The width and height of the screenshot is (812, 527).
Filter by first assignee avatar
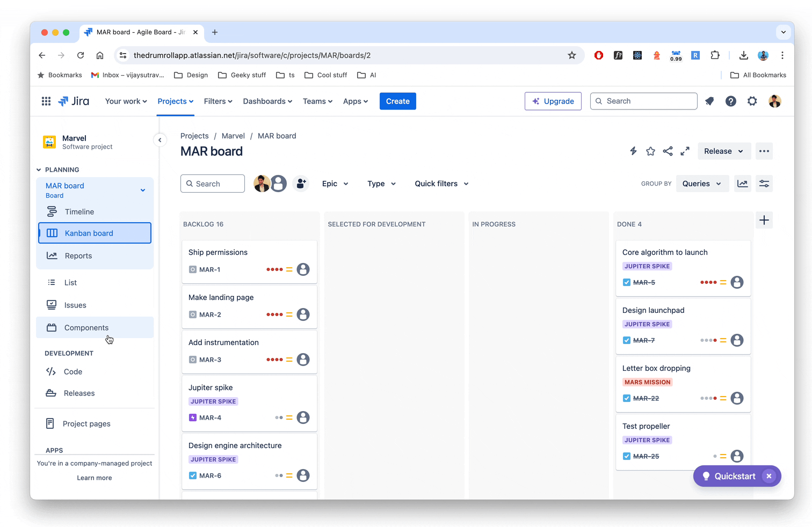coord(262,184)
